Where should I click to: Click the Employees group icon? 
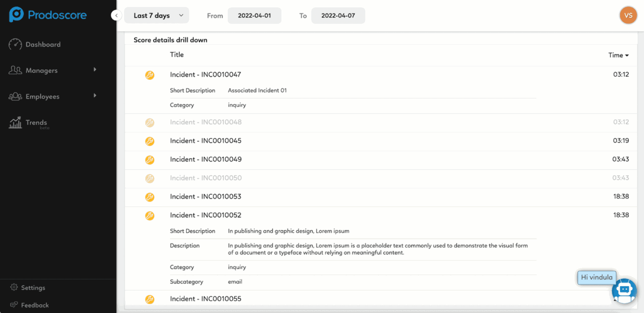point(15,97)
